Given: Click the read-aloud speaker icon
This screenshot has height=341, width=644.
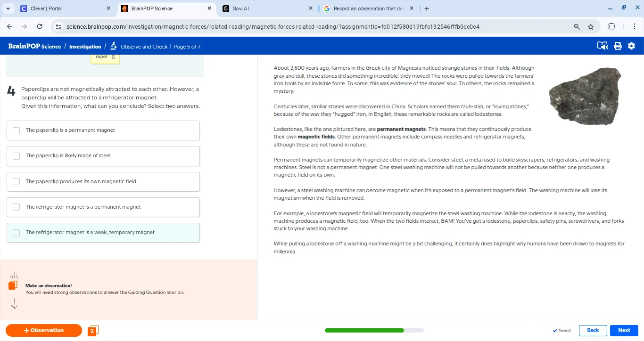Looking at the screenshot, I should click(603, 46).
